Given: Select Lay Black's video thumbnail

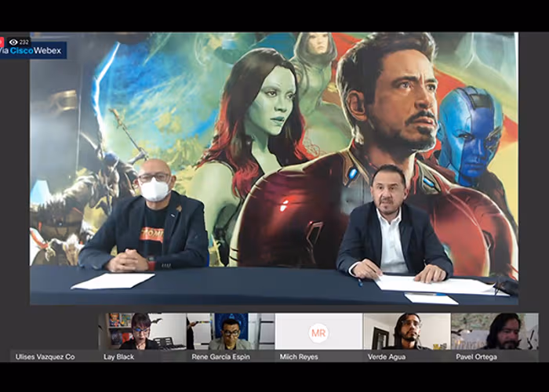Looking at the screenshot, I should [x=142, y=331].
